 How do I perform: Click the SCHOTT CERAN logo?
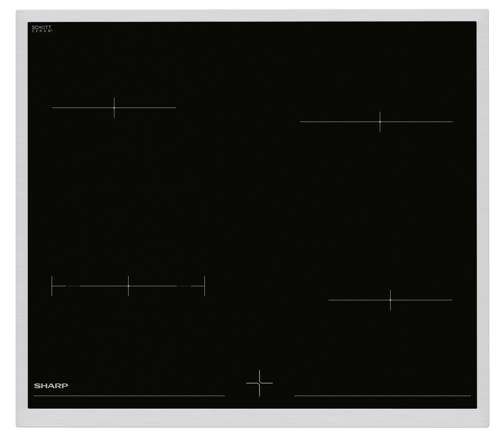(x=42, y=29)
